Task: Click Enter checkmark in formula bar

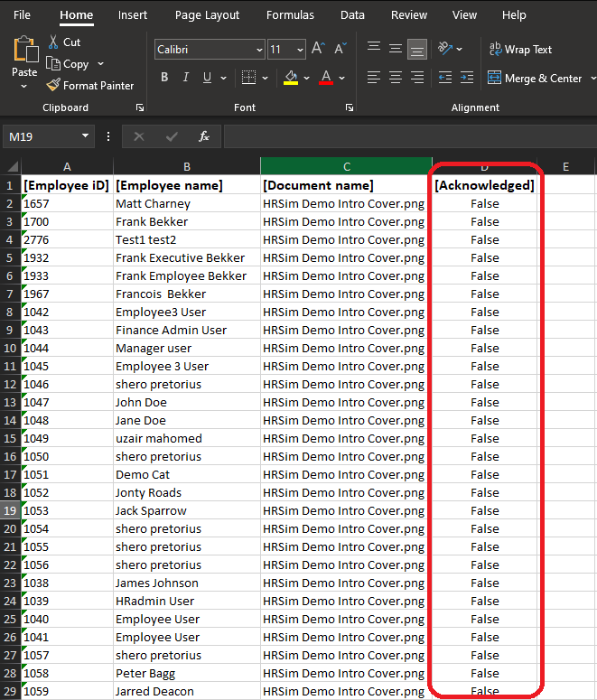Action: point(172,136)
